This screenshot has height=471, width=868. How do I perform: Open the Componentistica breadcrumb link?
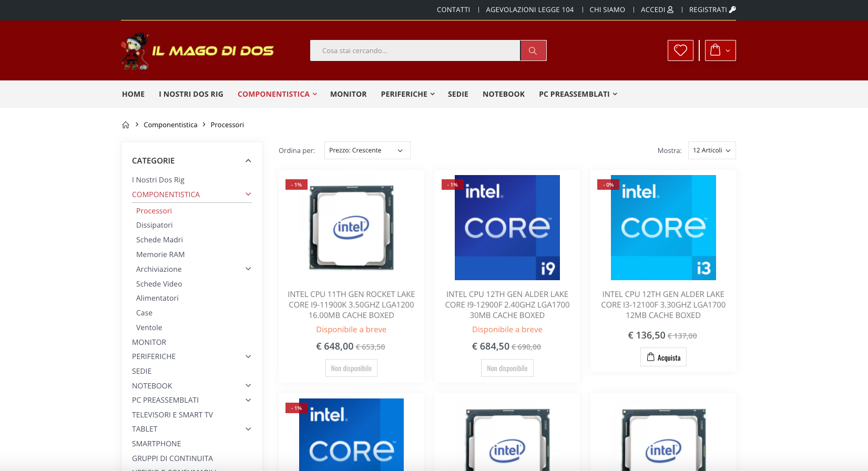pos(170,125)
